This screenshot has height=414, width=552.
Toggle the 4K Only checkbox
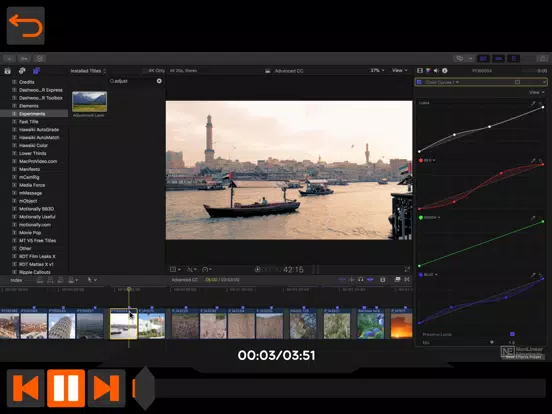pyautogui.click(x=144, y=71)
